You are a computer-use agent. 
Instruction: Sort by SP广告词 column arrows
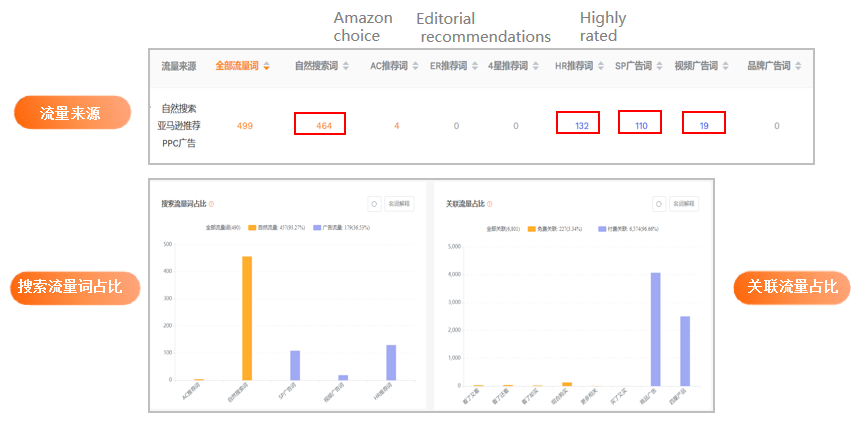pyautogui.click(x=660, y=66)
